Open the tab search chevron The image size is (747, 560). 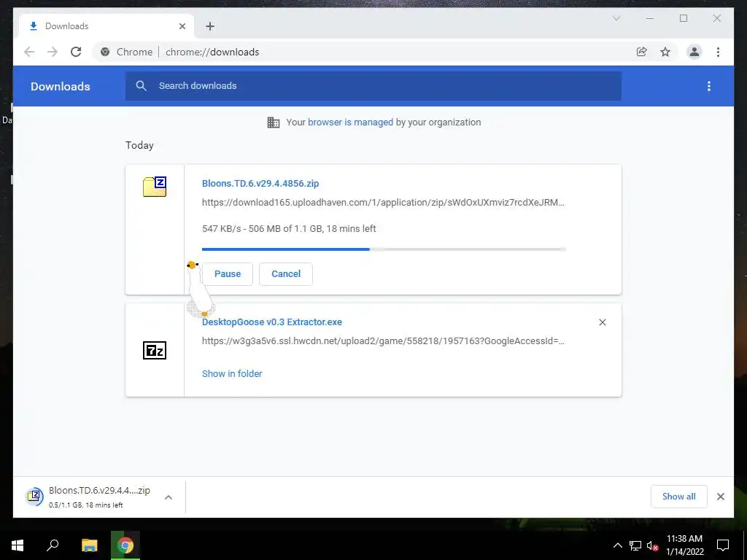[616, 18]
